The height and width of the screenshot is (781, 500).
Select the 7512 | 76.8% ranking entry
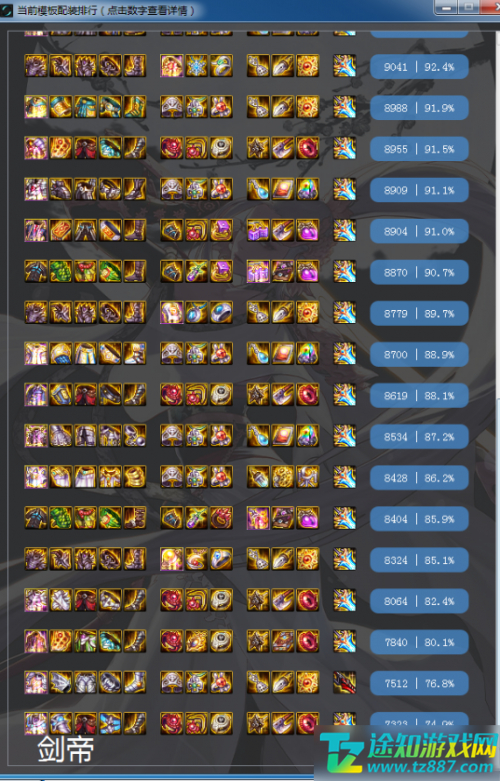point(419,683)
